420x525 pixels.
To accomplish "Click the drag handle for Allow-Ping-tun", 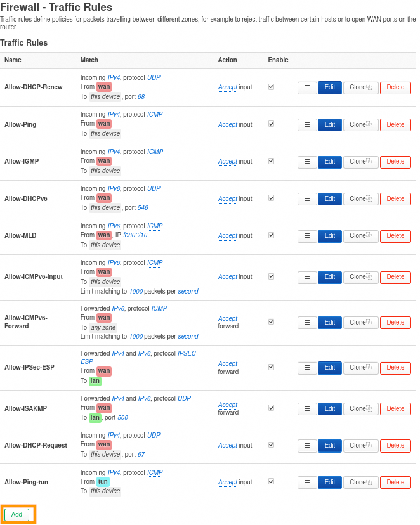I will [x=307, y=483].
